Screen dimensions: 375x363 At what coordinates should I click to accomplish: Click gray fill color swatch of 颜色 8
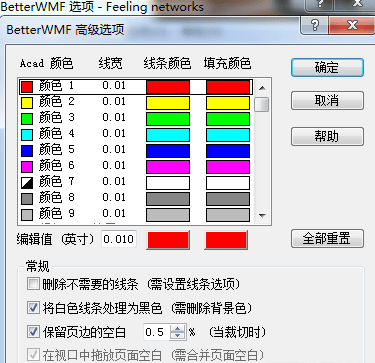point(228,199)
